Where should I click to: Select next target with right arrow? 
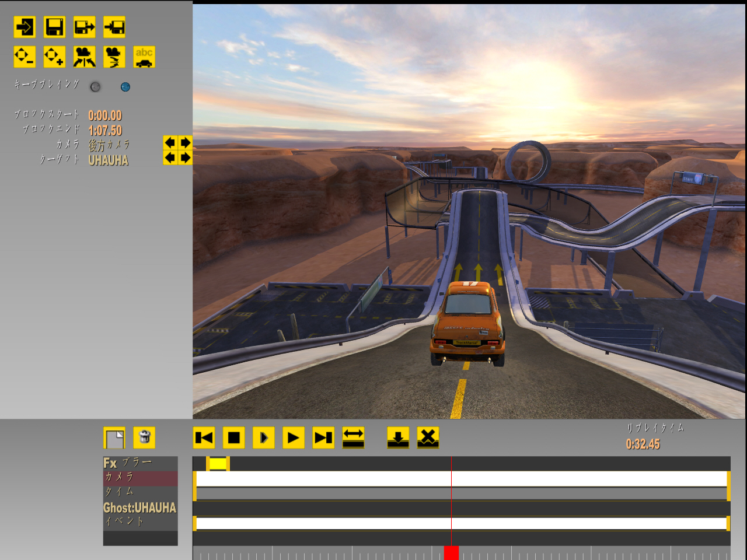pyautogui.click(x=185, y=157)
